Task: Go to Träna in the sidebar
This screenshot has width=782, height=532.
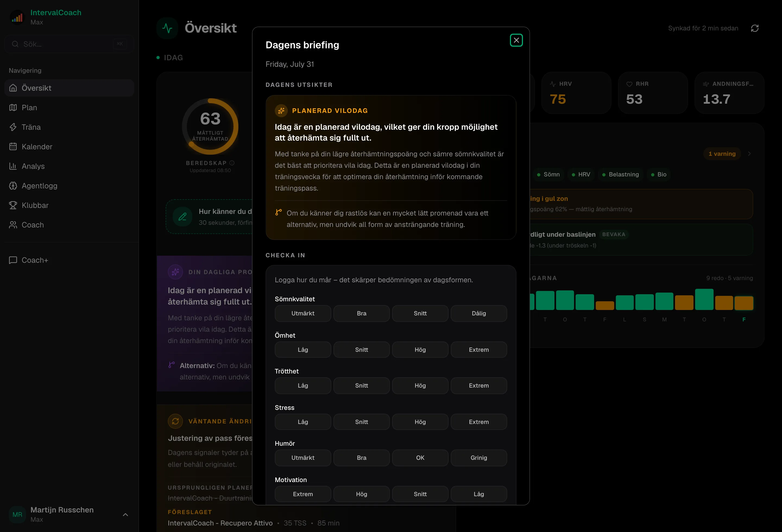Action: click(x=69, y=127)
